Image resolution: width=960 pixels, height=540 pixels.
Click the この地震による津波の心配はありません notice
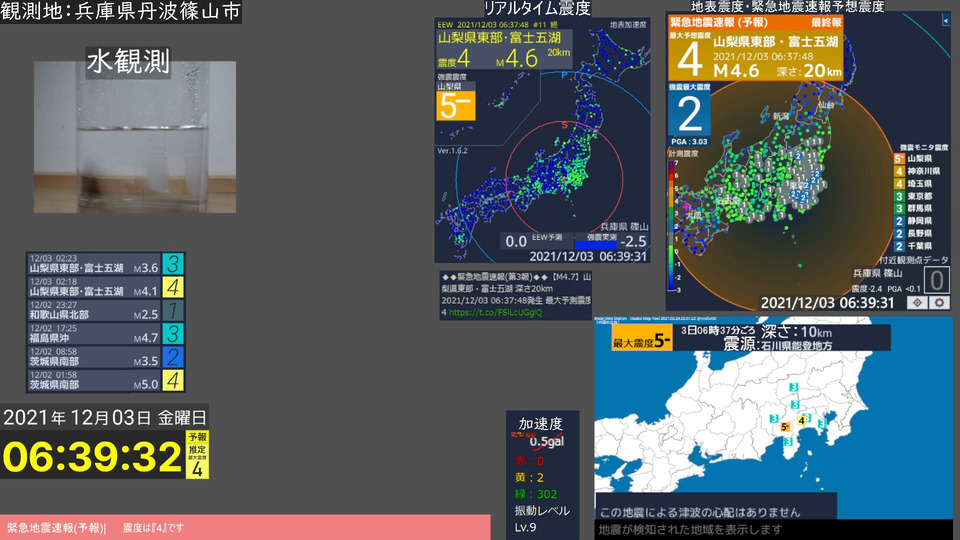700,512
